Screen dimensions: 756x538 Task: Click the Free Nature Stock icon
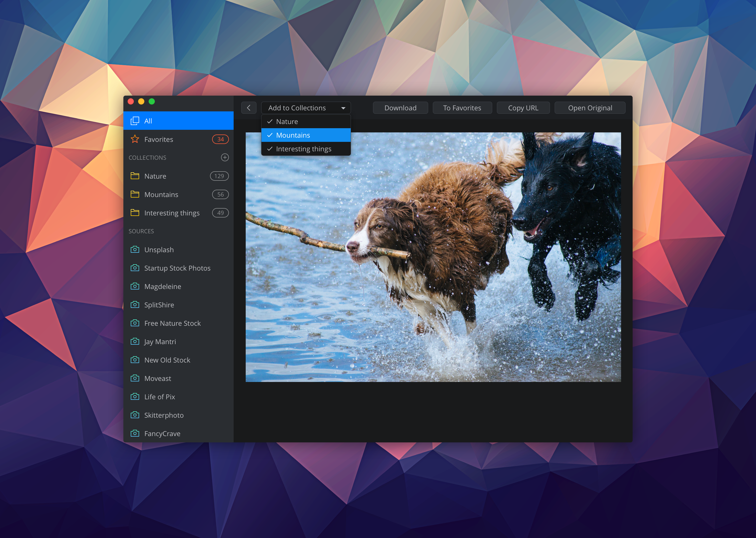click(135, 323)
